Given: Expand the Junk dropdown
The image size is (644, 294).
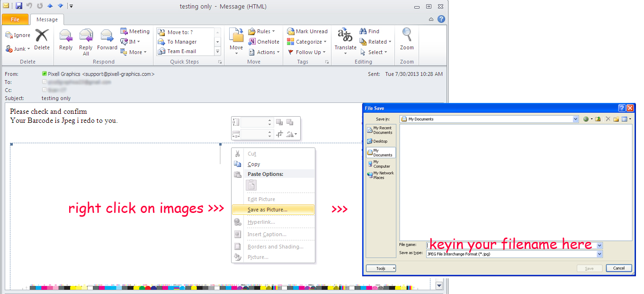Looking at the screenshot, I should coord(28,49).
